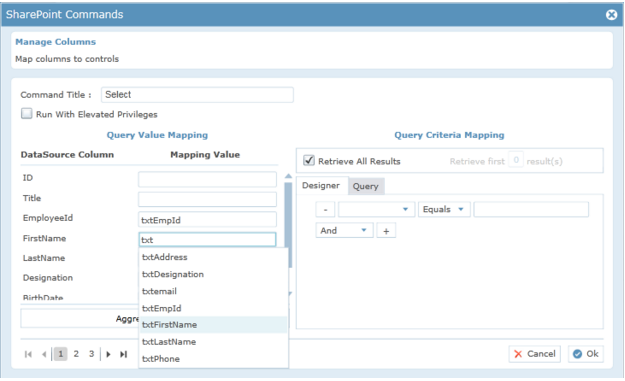
Task: Open the And condition dropdown
Action: (344, 231)
